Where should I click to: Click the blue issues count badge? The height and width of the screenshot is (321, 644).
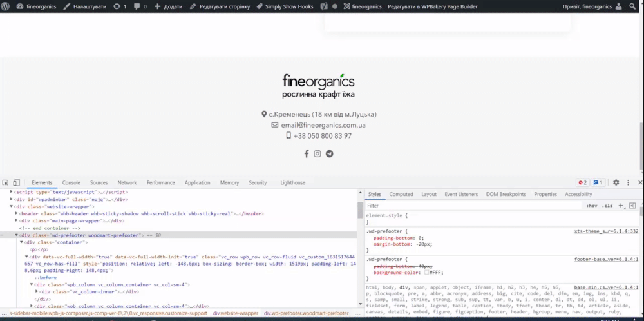click(598, 182)
